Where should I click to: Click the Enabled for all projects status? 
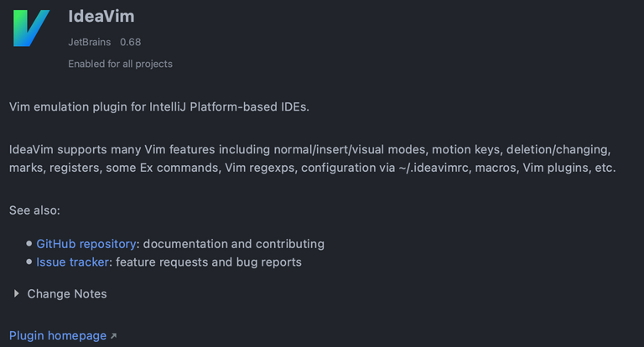tap(121, 64)
